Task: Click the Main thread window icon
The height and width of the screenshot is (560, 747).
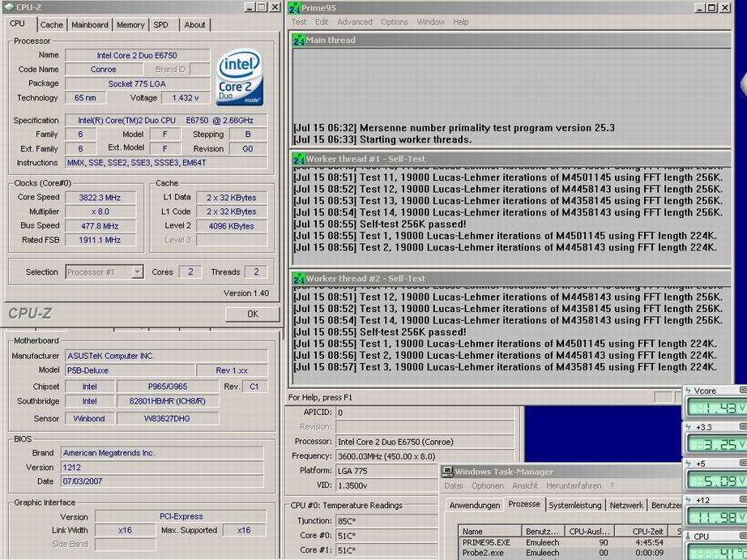Action: tap(299, 40)
